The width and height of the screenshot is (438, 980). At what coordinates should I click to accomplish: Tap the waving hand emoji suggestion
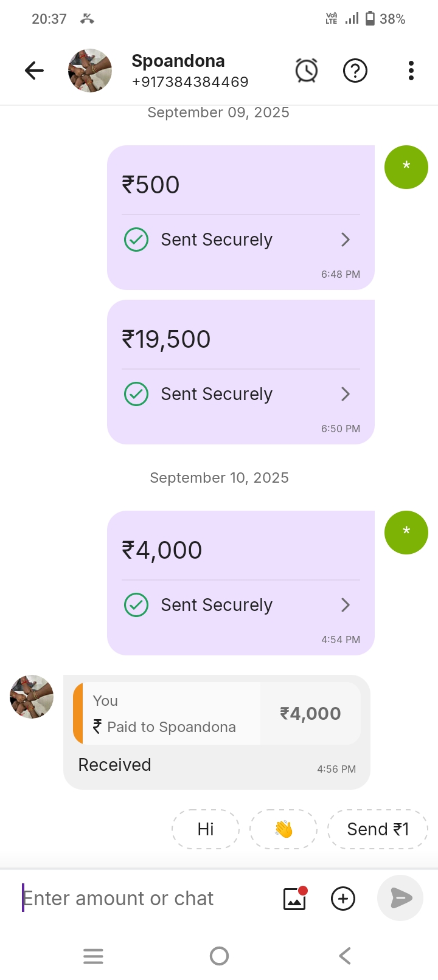click(283, 829)
